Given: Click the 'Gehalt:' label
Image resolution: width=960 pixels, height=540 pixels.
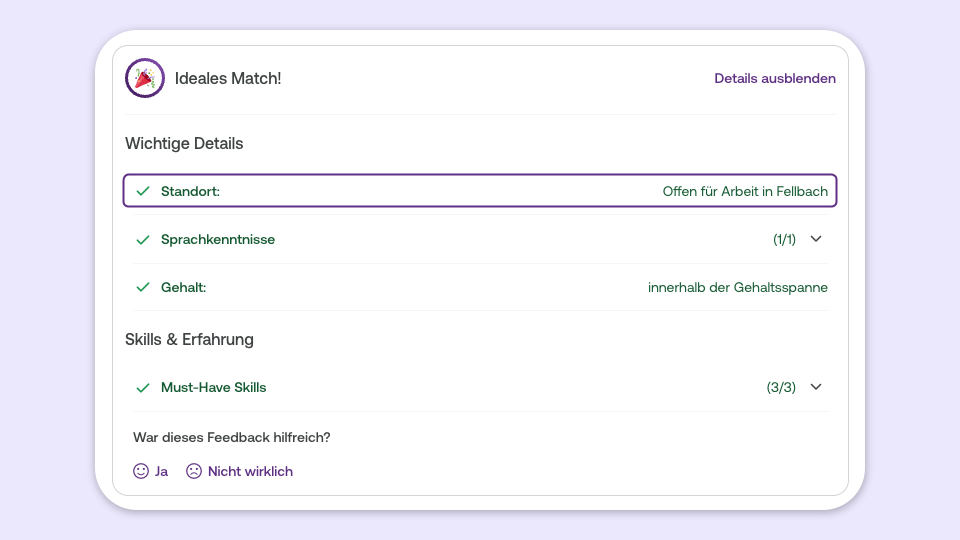Looking at the screenshot, I should [184, 287].
